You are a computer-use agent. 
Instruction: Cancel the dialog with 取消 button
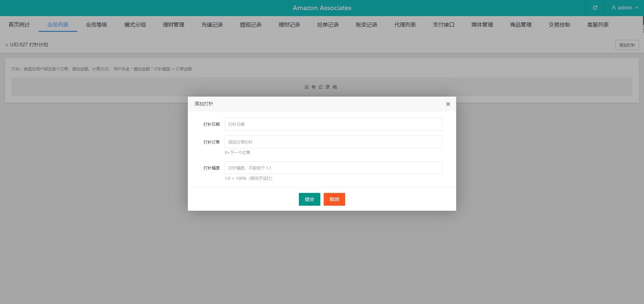pyautogui.click(x=334, y=199)
